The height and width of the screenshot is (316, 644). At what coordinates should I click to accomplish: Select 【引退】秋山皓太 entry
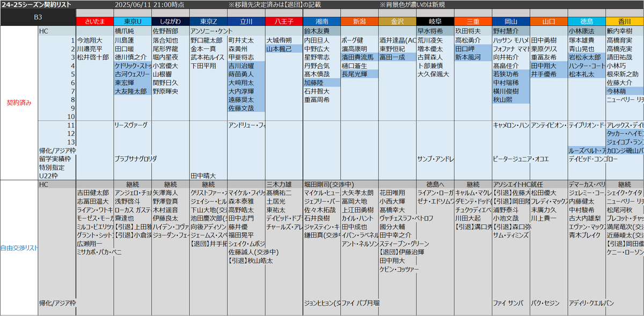click(x=251, y=260)
